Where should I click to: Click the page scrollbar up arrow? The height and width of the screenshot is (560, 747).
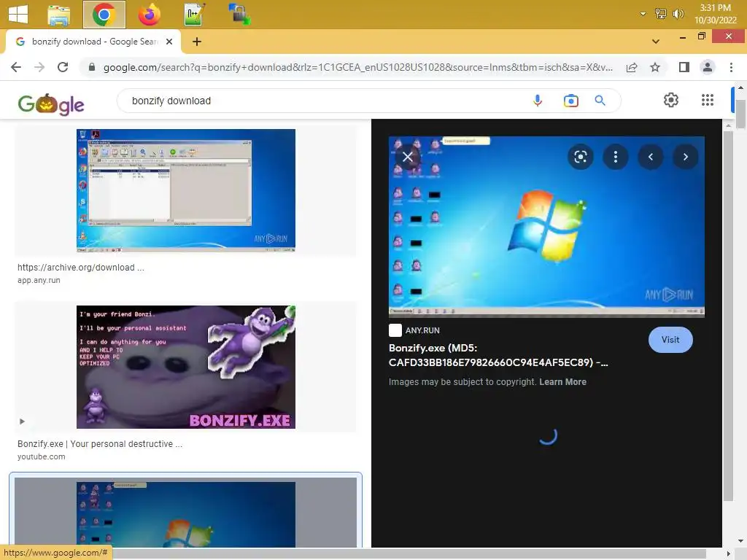[740, 87]
